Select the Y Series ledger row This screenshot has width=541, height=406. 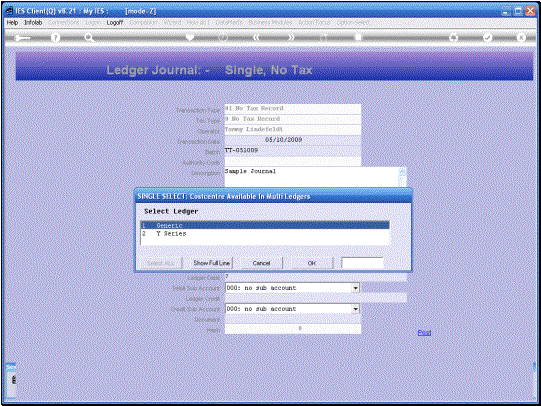(x=265, y=234)
